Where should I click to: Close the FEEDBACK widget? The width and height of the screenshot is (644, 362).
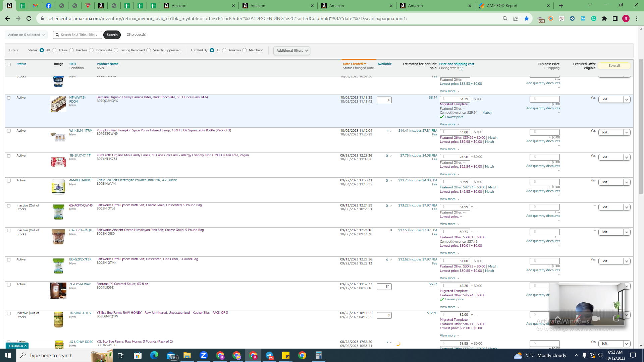click(25, 346)
